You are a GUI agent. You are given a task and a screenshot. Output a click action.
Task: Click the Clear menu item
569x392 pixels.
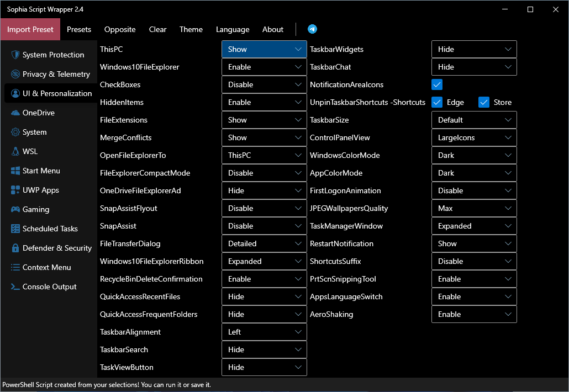157,29
